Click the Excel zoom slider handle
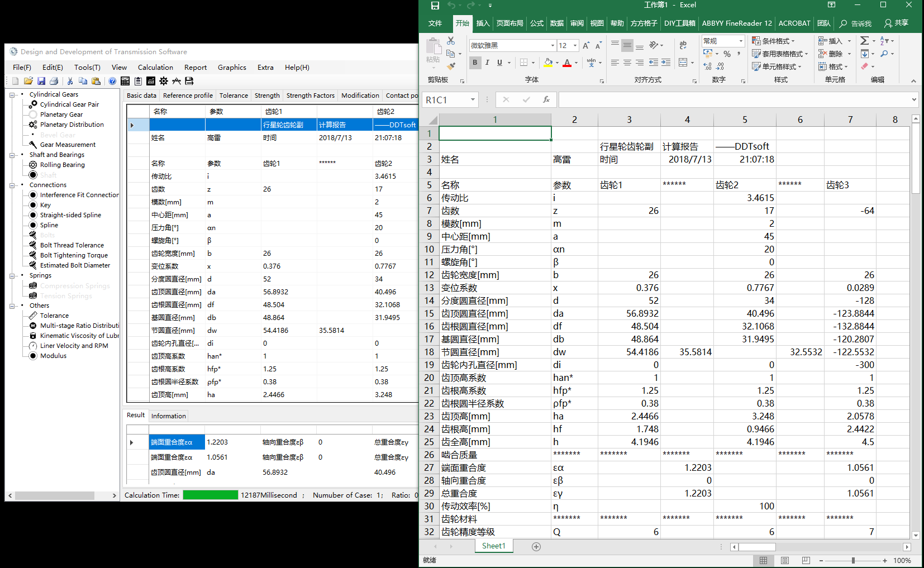This screenshot has width=924, height=568. pos(853,560)
